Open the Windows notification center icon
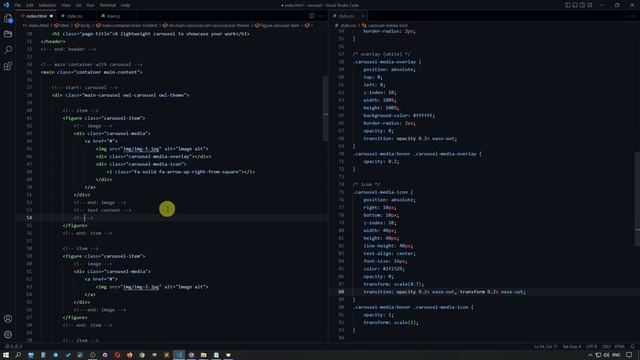 629,355
